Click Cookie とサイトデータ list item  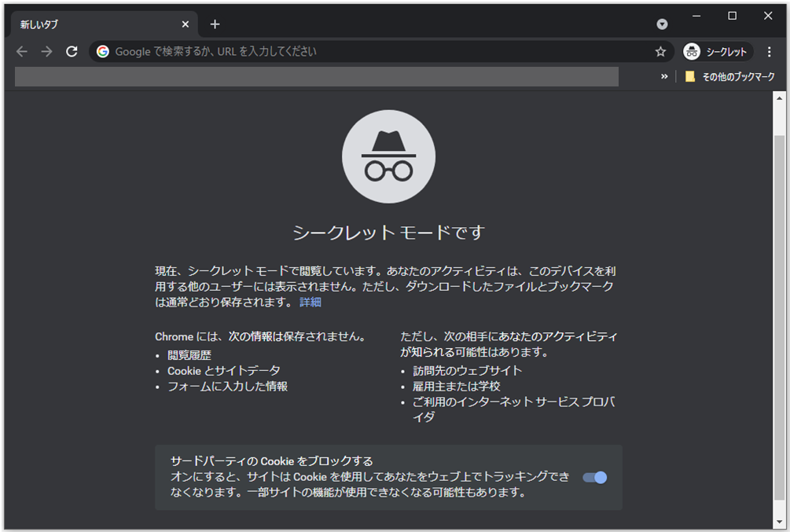point(224,371)
